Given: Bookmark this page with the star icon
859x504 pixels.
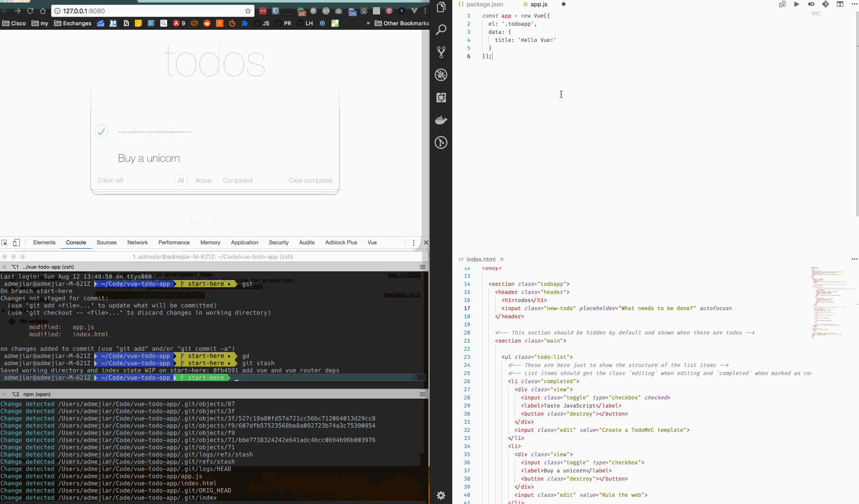Looking at the screenshot, I should (x=248, y=11).
